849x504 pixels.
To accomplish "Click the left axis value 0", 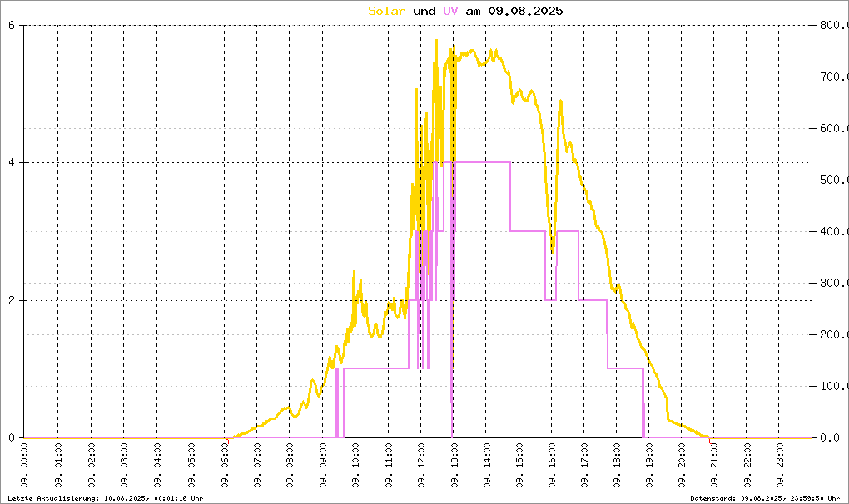I will pos(12,437).
